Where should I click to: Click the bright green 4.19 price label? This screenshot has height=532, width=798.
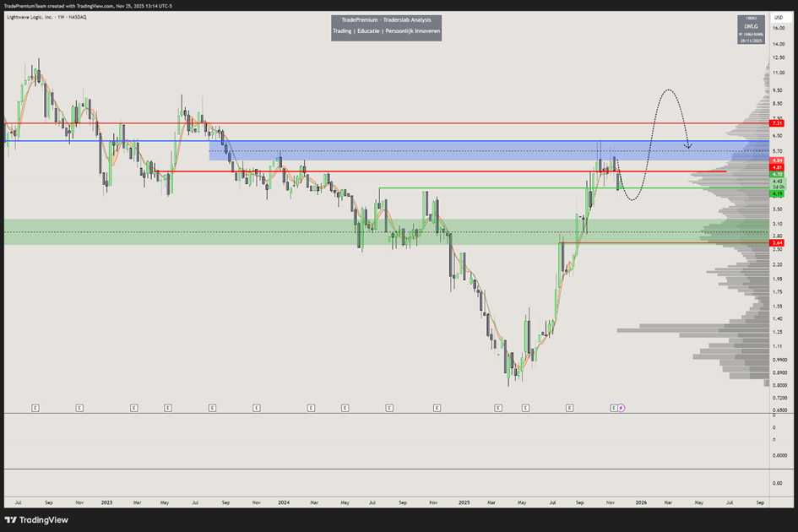coord(777,194)
